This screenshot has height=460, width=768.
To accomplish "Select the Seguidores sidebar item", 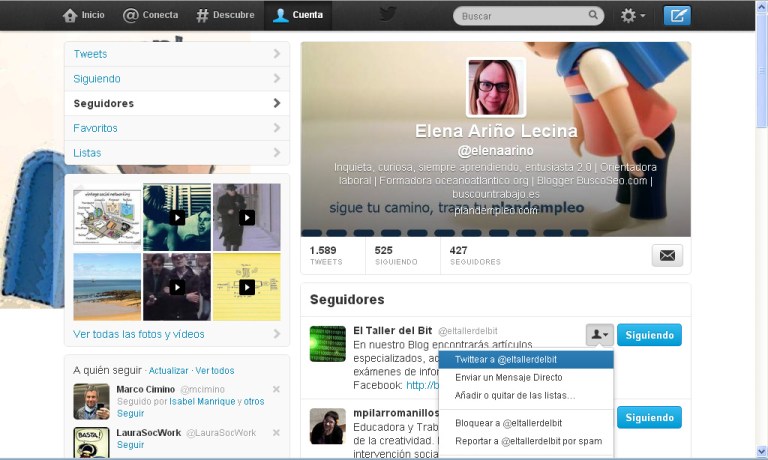I will 177,103.
